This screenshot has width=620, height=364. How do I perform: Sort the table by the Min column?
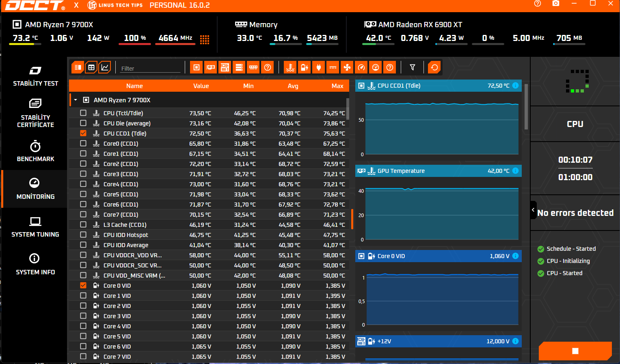tap(248, 86)
